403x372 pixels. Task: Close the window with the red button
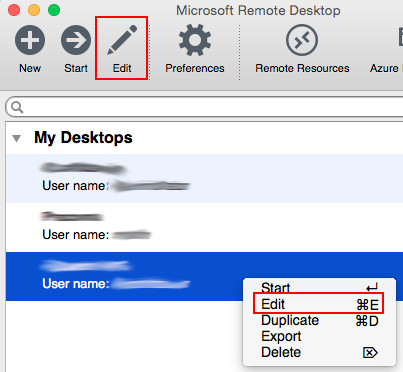click(x=14, y=10)
